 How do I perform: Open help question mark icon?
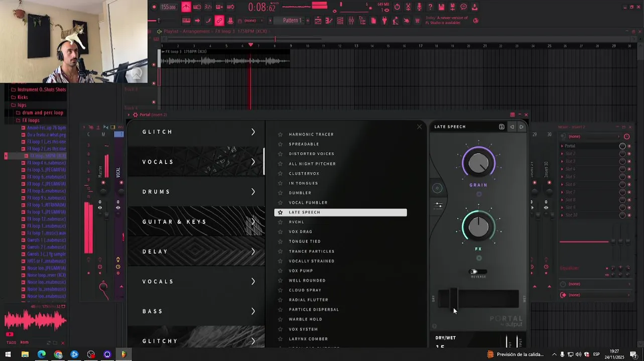[430, 7]
